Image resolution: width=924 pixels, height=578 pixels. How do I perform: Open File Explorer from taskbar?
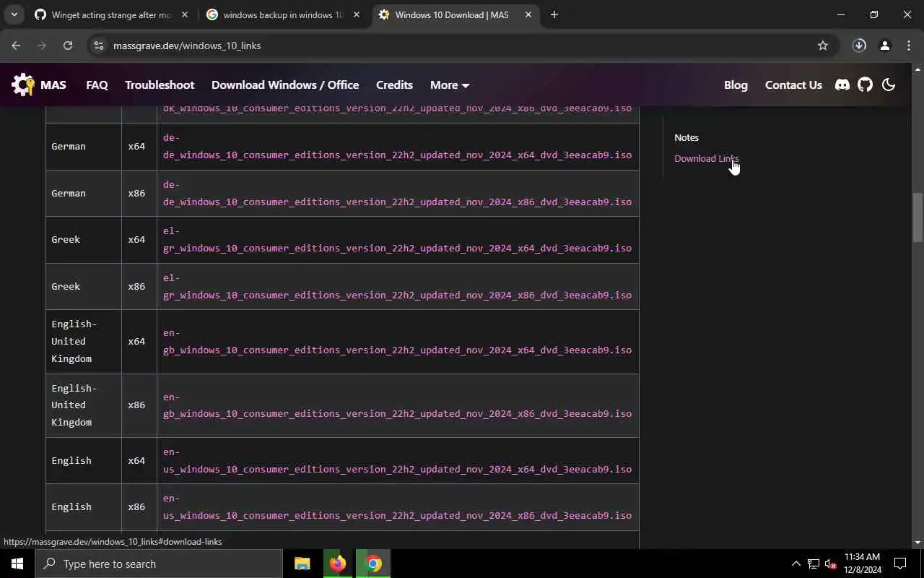(302, 564)
